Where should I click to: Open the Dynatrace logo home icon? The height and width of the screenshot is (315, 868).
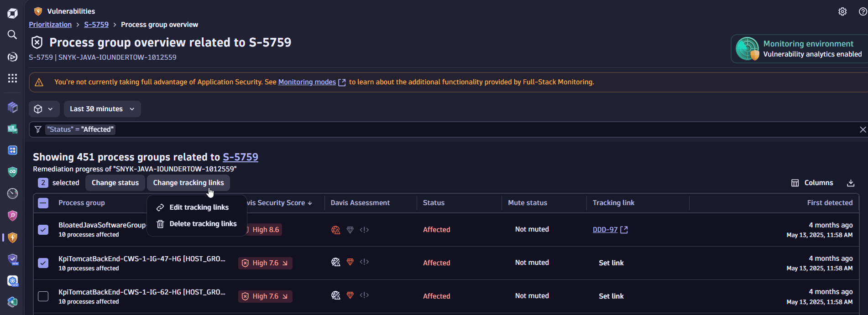[12, 13]
